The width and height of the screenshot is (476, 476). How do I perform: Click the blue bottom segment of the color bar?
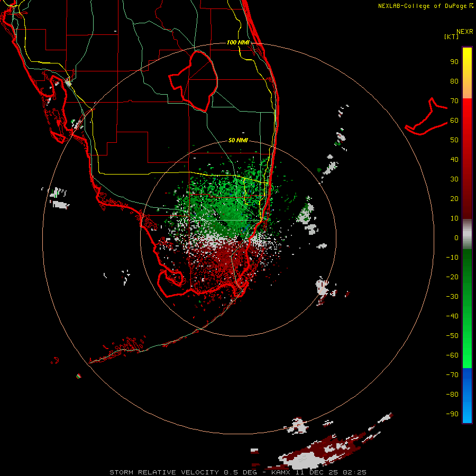[x=467, y=396]
